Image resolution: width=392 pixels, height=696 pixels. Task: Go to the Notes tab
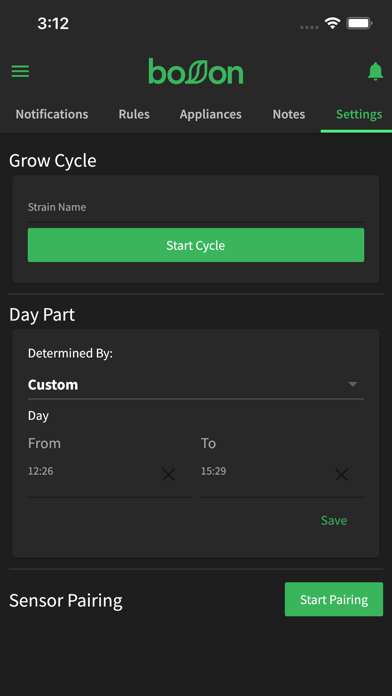point(289,114)
